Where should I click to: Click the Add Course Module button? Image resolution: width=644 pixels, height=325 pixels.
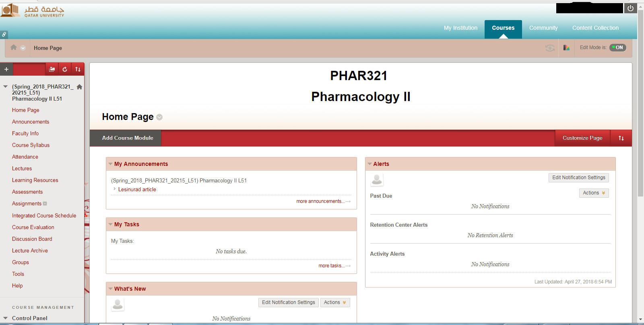pyautogui.click(x=128, y=138)
